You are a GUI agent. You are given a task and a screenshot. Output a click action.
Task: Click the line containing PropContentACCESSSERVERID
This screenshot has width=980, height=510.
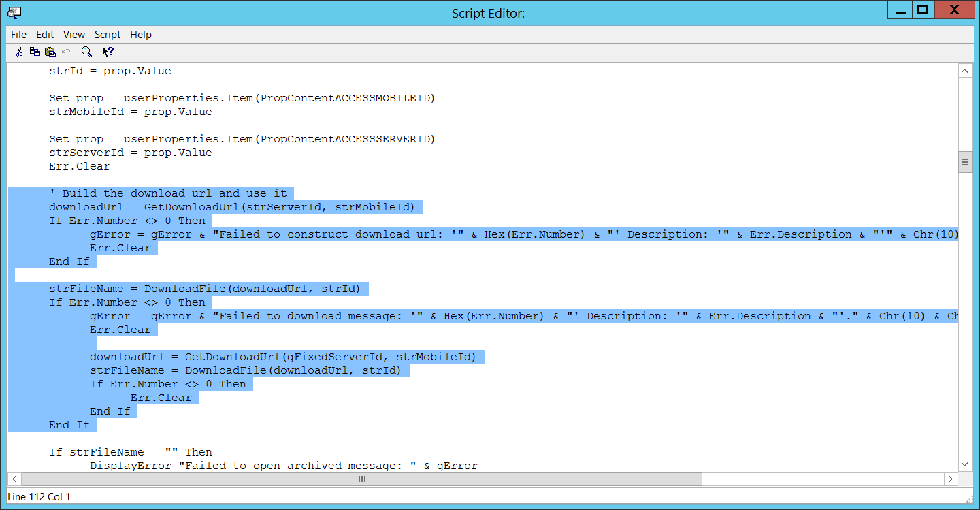tap(242, 139)
